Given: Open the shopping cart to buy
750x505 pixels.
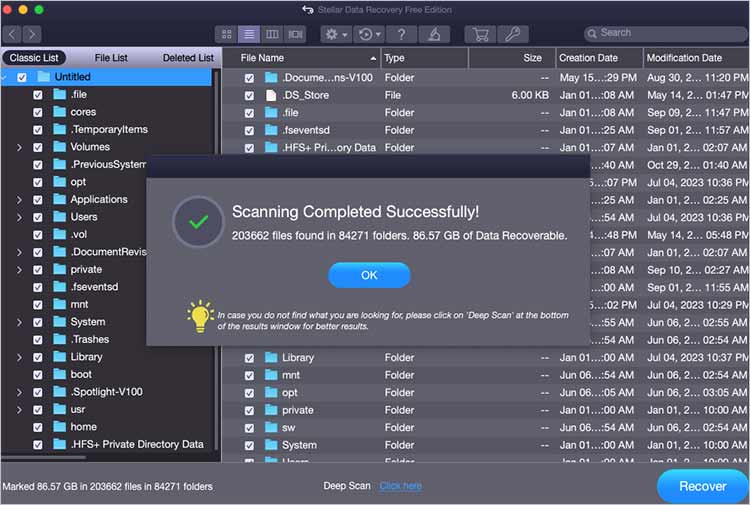Looking at the screenshot, I should pyautogui.click(x=480, y=34).
